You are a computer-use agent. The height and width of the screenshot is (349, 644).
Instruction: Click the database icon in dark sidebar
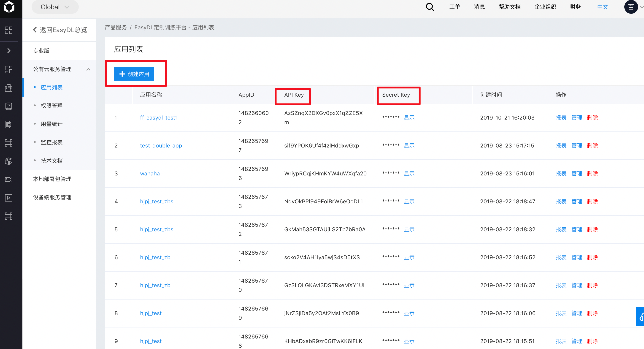[9, 106]
